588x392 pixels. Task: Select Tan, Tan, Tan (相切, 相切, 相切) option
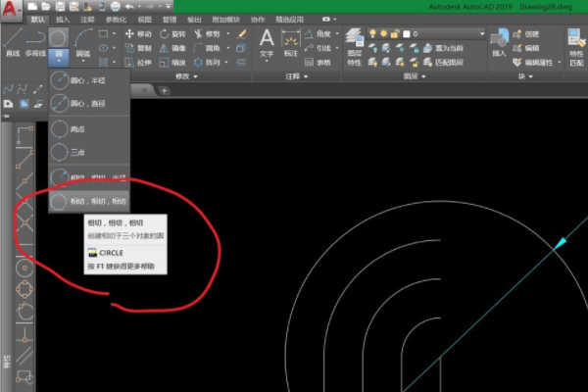[x=89, y=202]
